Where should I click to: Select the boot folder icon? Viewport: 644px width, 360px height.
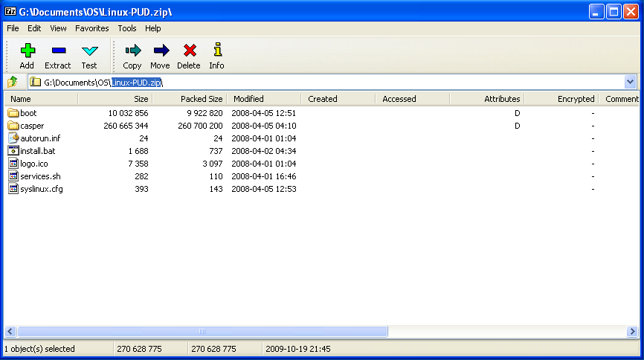(13, 112)
